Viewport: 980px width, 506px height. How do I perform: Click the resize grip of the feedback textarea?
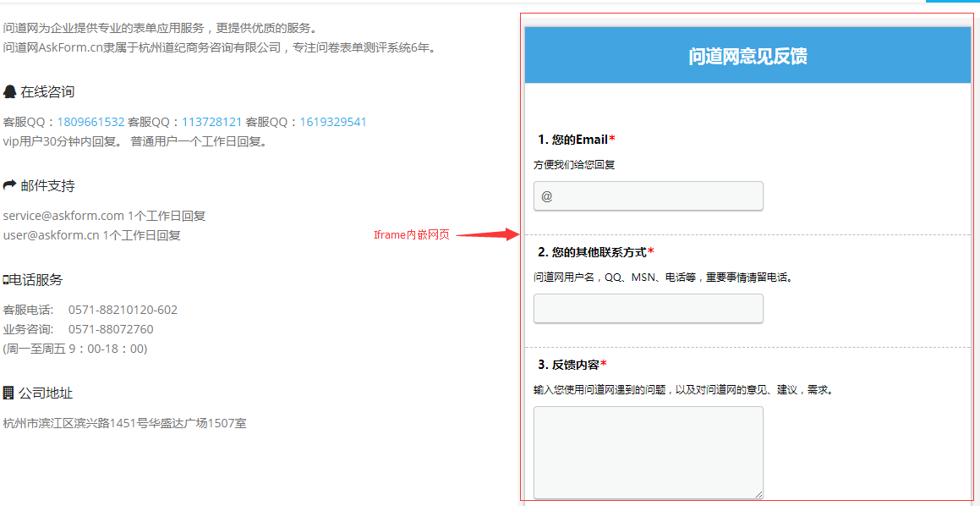click(758, 495)
